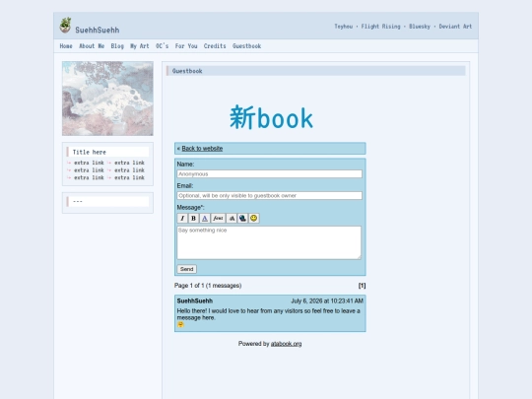This screenshot has width=532, height=399.
Task: Click the potted plant site logo
Action: tap(65, 25)
